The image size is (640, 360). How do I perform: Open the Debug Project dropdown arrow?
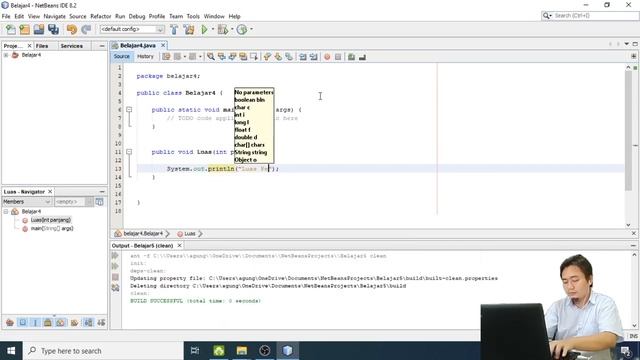[232, 29]
